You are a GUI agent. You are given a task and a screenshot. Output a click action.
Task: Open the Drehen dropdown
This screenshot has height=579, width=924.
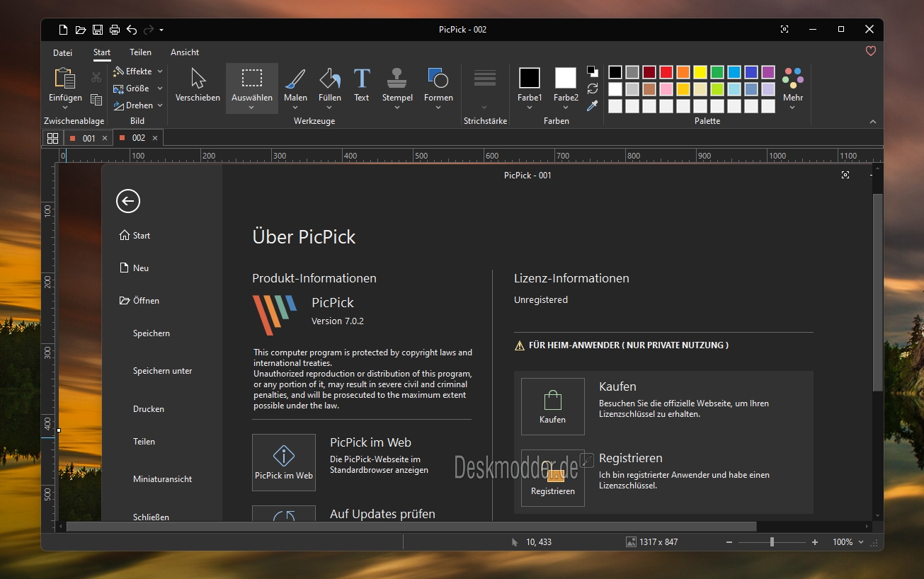pos(138,105)
